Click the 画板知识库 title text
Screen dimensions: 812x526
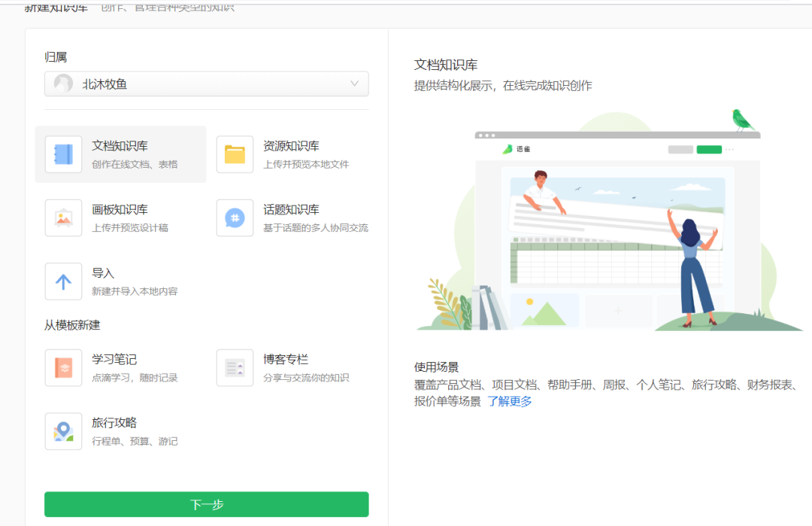(120, 209)
